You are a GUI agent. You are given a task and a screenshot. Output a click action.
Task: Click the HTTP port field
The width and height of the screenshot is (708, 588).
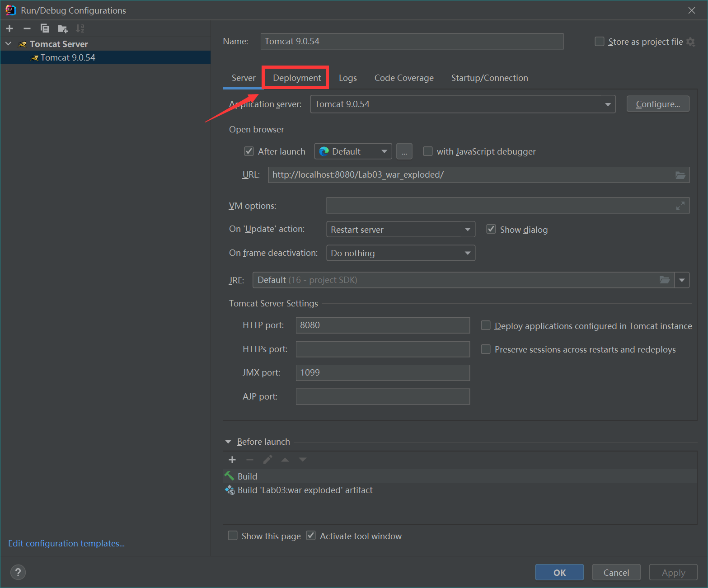coord(383,325)
